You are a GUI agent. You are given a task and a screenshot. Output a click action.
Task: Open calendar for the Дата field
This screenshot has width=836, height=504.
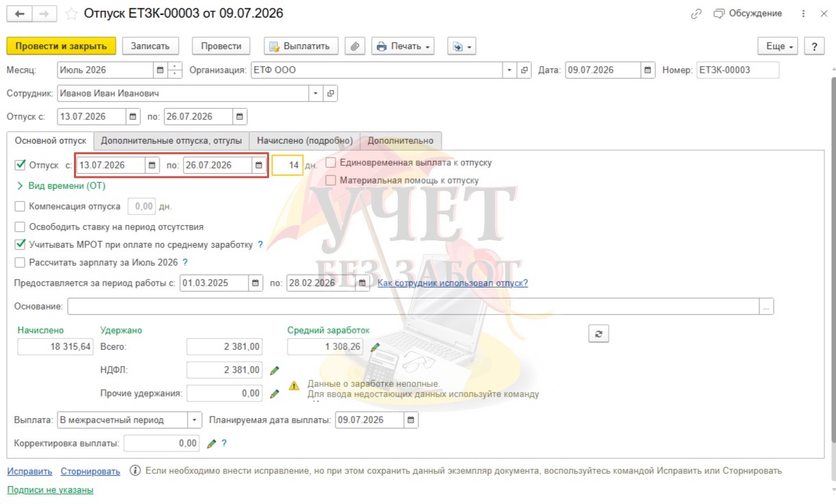tap(648, 70)
